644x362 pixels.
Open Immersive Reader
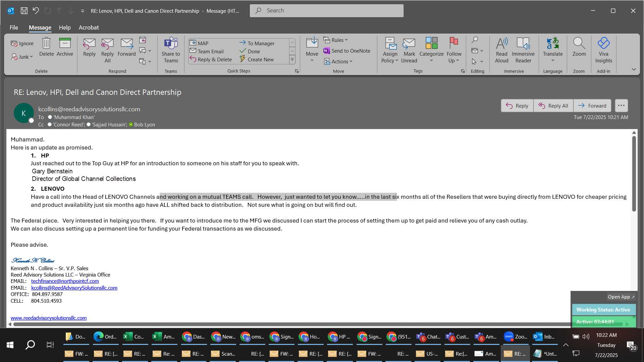[523, 51]
